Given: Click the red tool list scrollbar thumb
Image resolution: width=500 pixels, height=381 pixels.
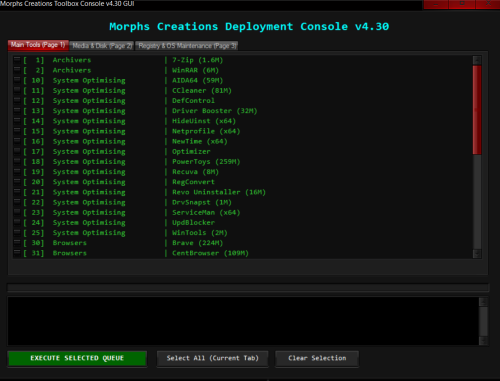Looking at the screenshot, I should (477, 110).
